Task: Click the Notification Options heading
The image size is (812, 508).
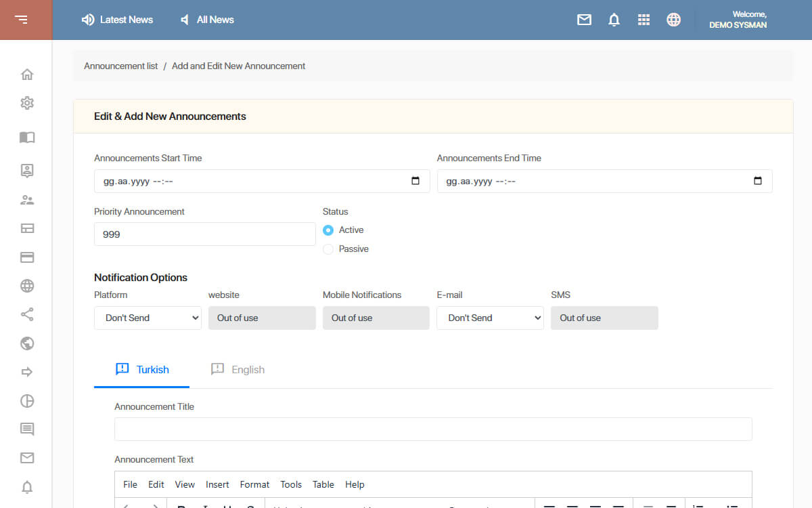Action: click(x=141, y=277)
